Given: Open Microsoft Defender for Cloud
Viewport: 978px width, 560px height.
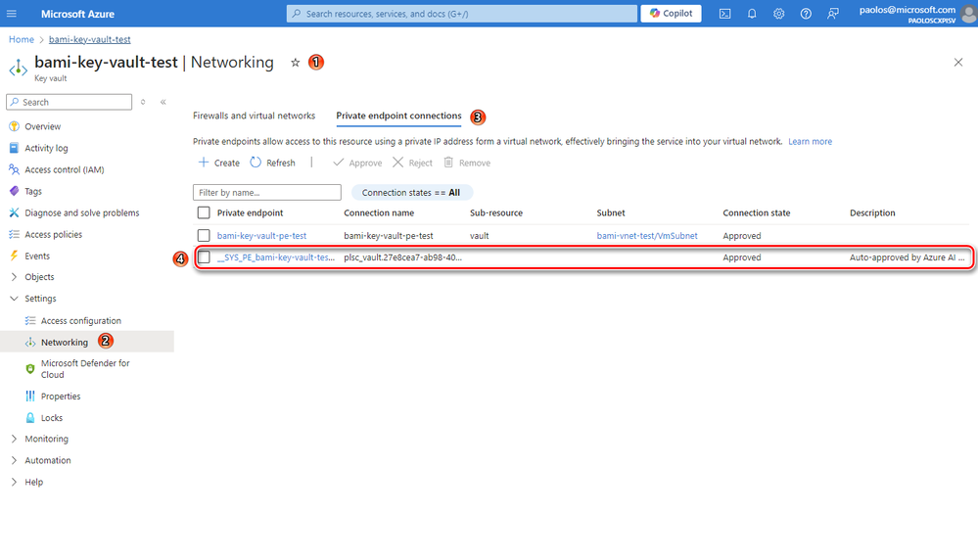Looking at the screenshot, I should pos(87,368).
